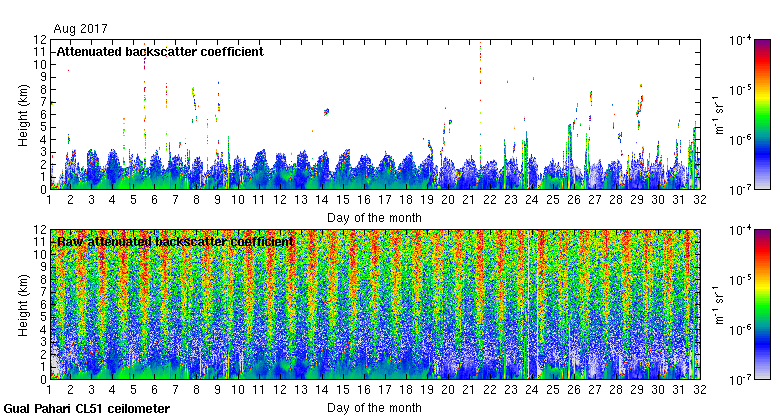Viewport: 780px width, 420px height.
Task: Select the Attenuated backscatter coefficient title in the top plot
Action: pos(160,51)
